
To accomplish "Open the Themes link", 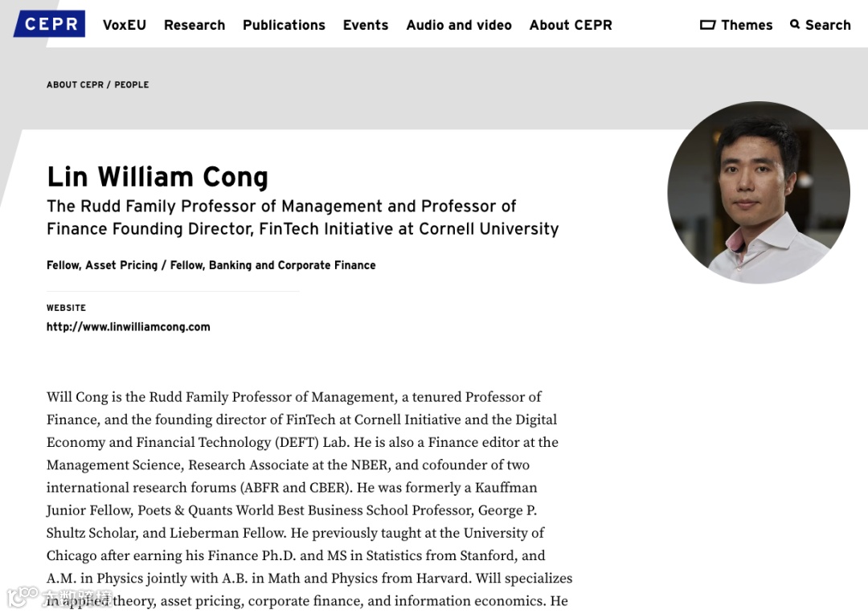I will (747, 26).
